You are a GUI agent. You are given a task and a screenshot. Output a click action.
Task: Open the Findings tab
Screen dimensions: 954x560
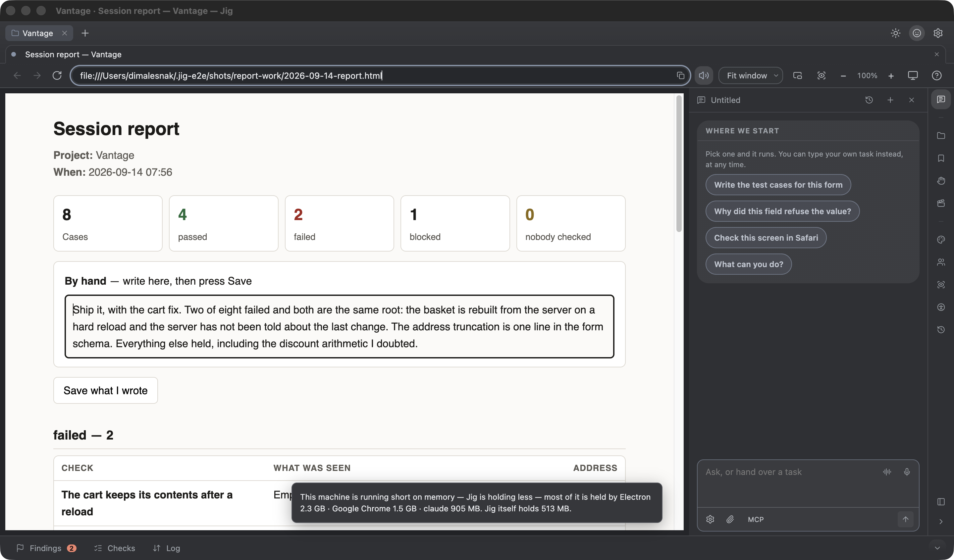(x=46, y=548)
